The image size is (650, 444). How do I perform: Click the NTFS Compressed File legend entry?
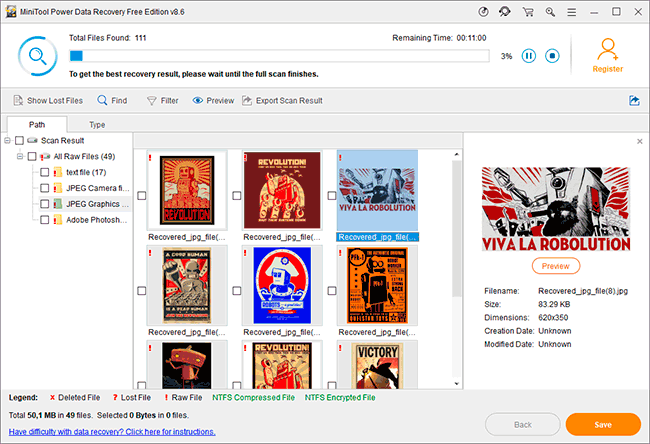coord(253,398)
